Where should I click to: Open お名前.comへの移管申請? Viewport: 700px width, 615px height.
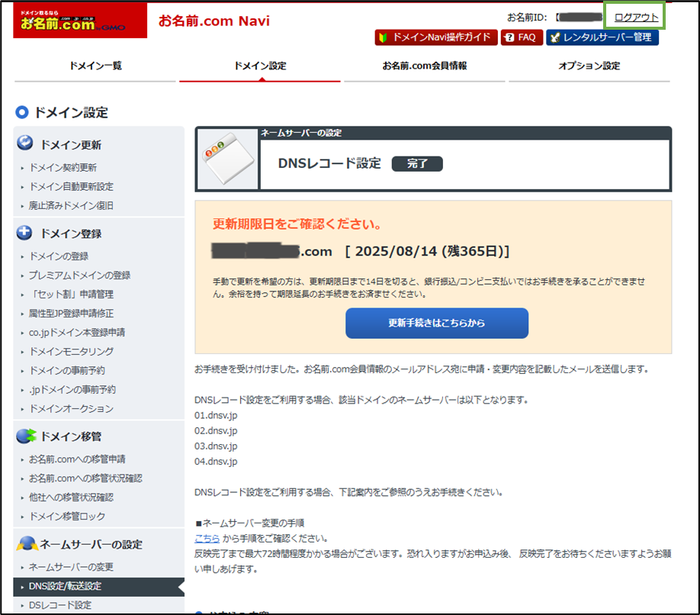77,459
